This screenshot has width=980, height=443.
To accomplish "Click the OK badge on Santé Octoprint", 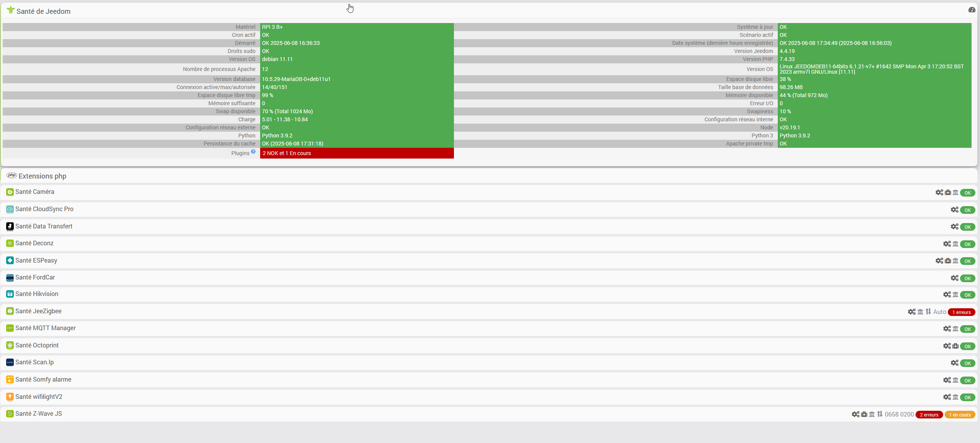I will pos(967,346).
